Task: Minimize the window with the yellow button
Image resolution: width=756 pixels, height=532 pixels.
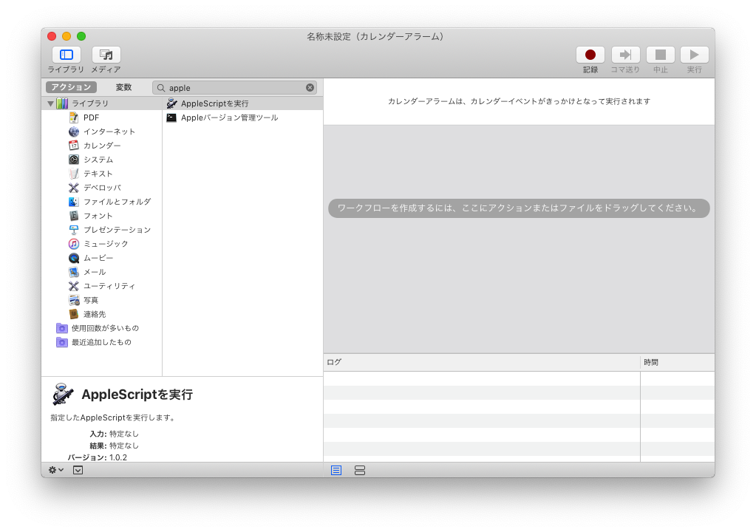Action: point(67,36)
